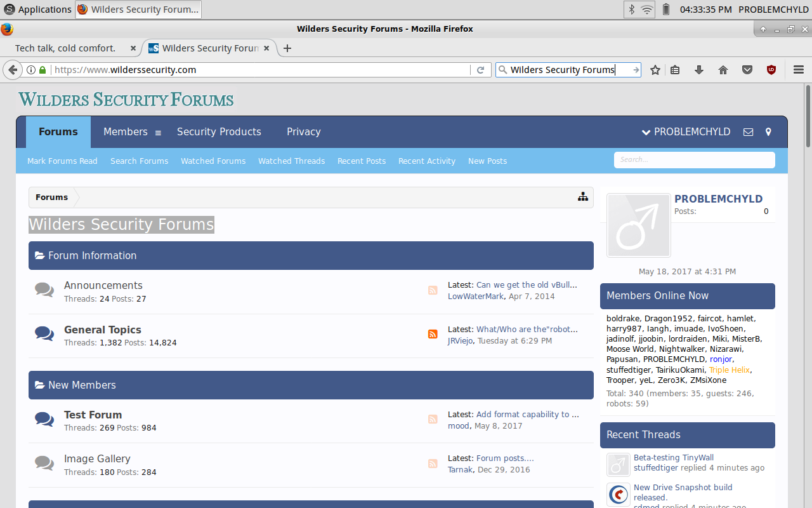Open Watched Forums link
Image resolution: width=812 pixels, height=508 pixels.
(x=213, y=161)
